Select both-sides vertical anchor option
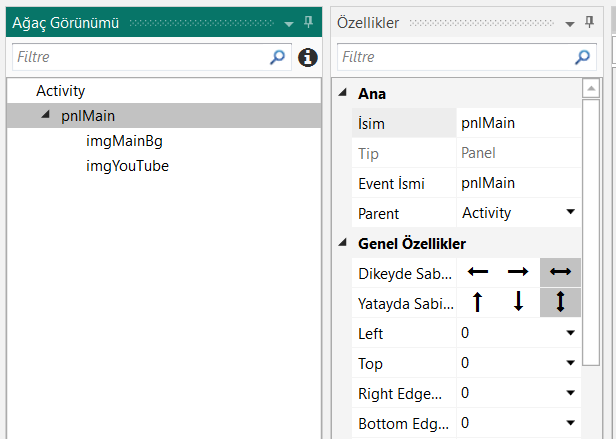This screenshot has height=439, width=616. 560,302
